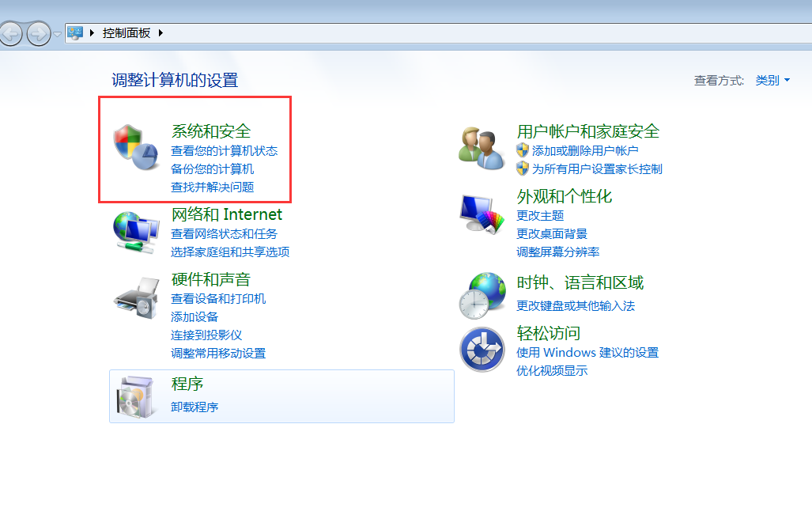Image resolution: width=812 pixels, height=530 pixels.
Task: Open the recent pages dropdown arrow
Action: pyautogui.click(x=57, y=34)
